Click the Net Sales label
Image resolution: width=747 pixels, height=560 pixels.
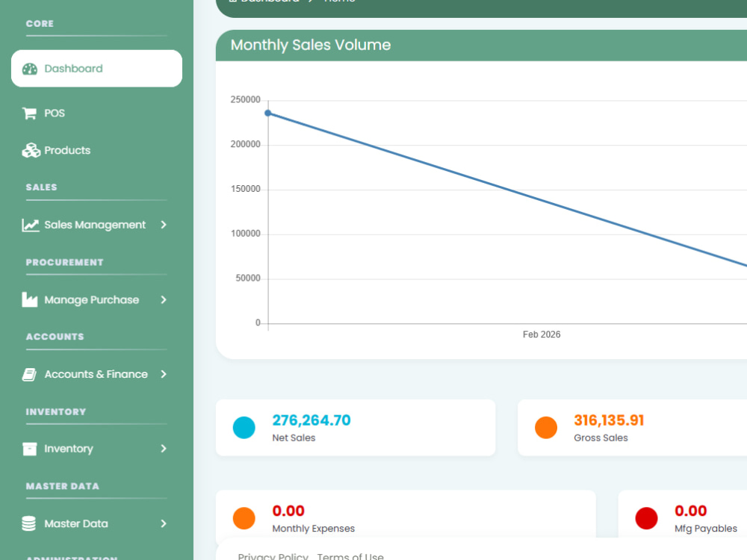294,438
